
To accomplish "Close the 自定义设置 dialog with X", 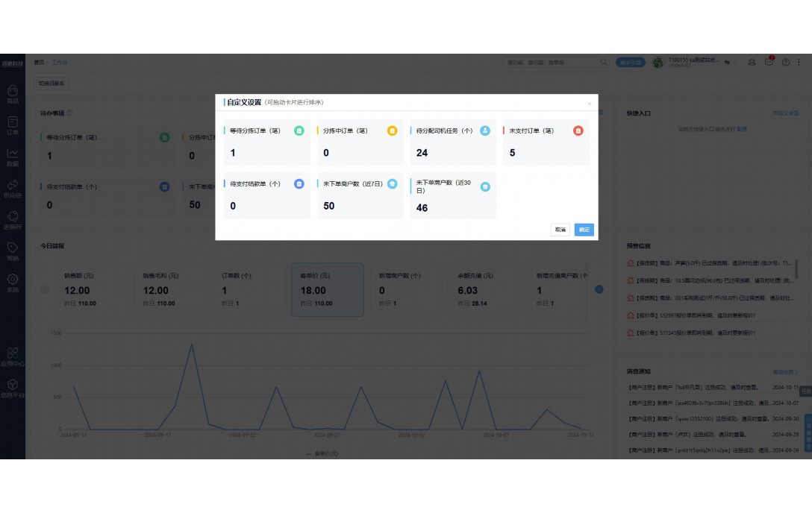I will click(589, 104).
